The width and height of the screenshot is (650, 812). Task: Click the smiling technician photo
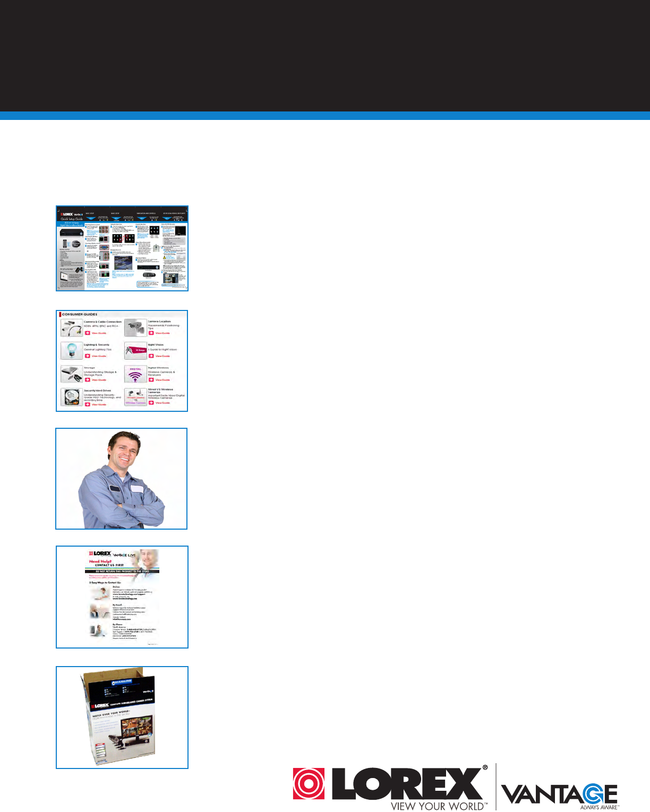pyautogui.click(x=122, y=479)
